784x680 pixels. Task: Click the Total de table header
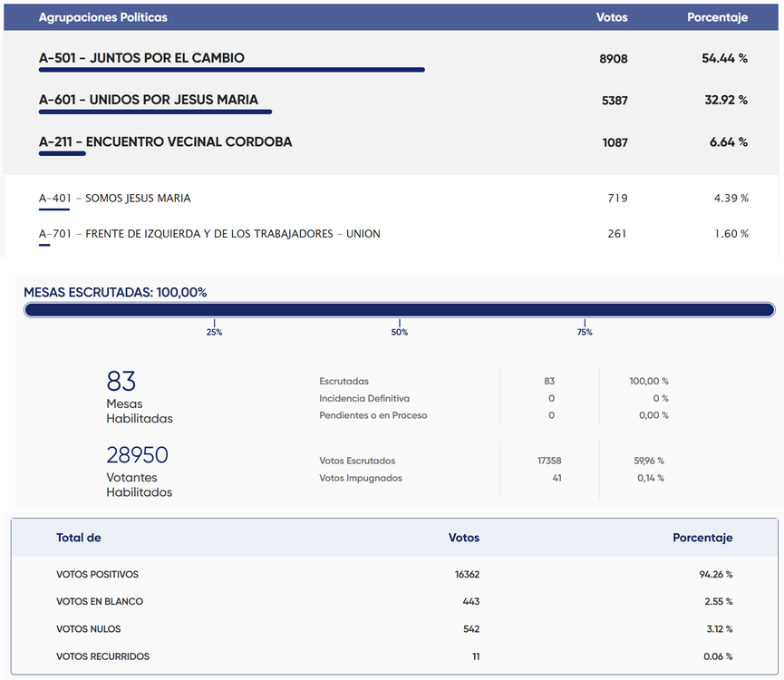(x=79, y=538)
